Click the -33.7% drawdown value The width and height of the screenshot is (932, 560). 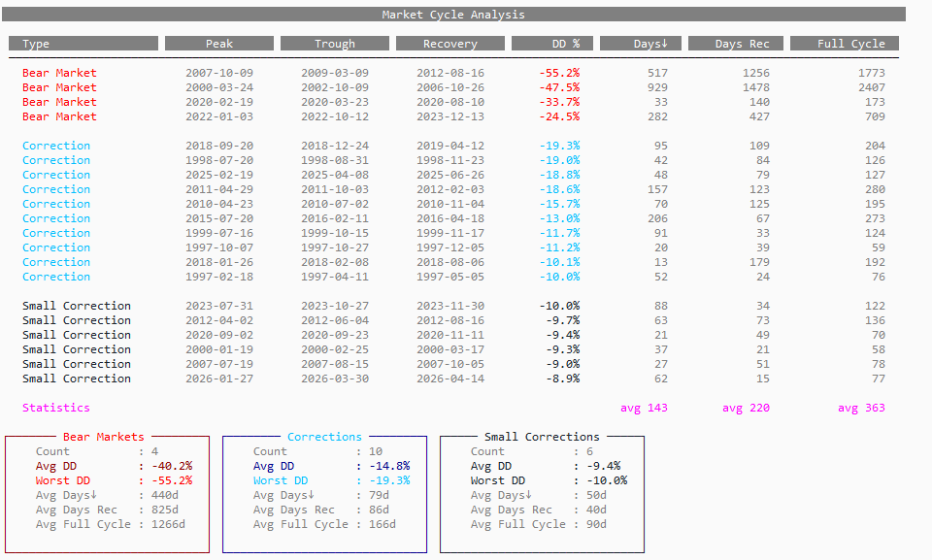tap(559, 102)
